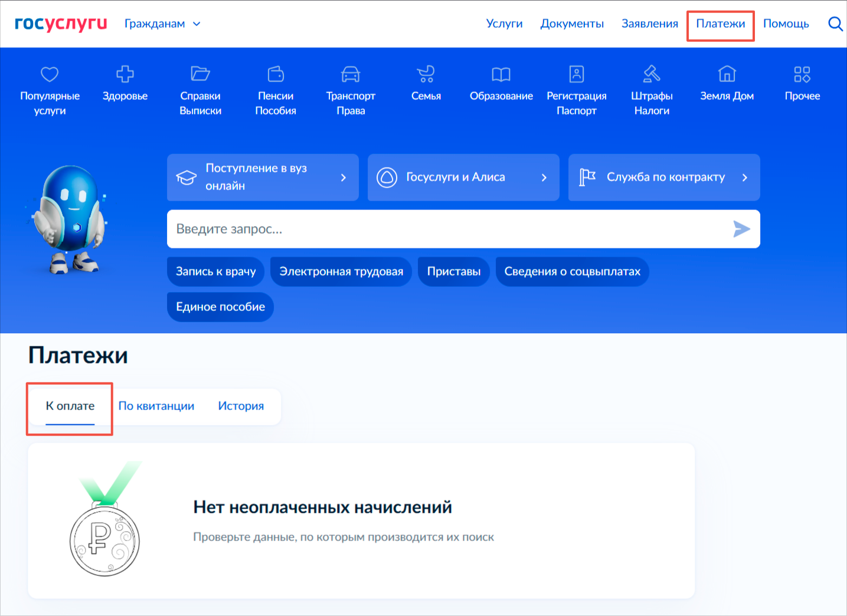Click the Популярные услуги label

coord(50,103)
